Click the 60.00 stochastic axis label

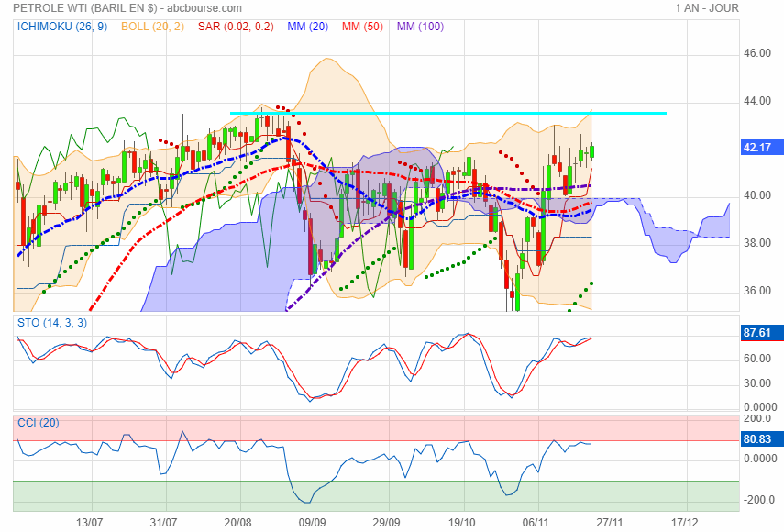(x=757, y=359)
